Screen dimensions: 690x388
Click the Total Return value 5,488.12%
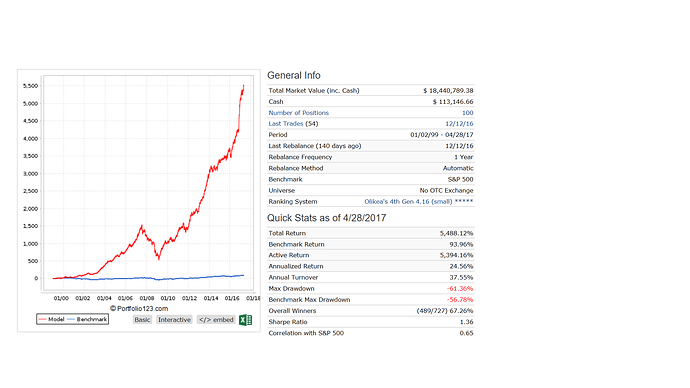[456, 233]
